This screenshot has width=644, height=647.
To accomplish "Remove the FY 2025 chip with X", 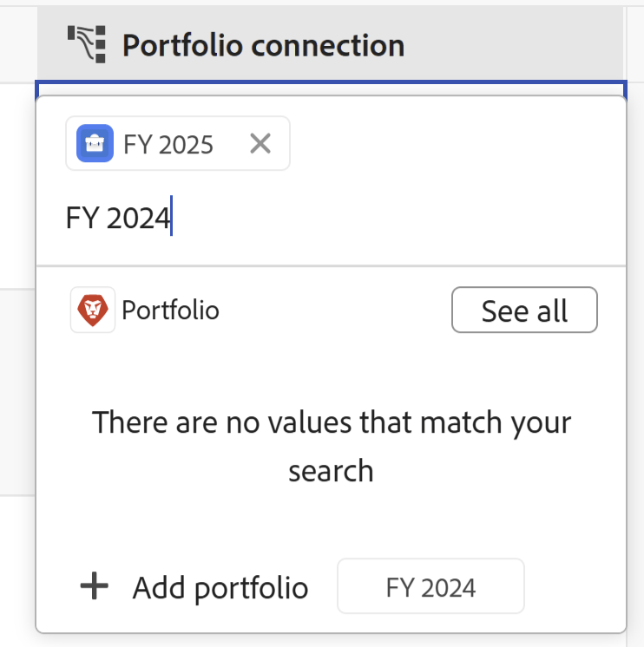I will [x=260, y=143].
